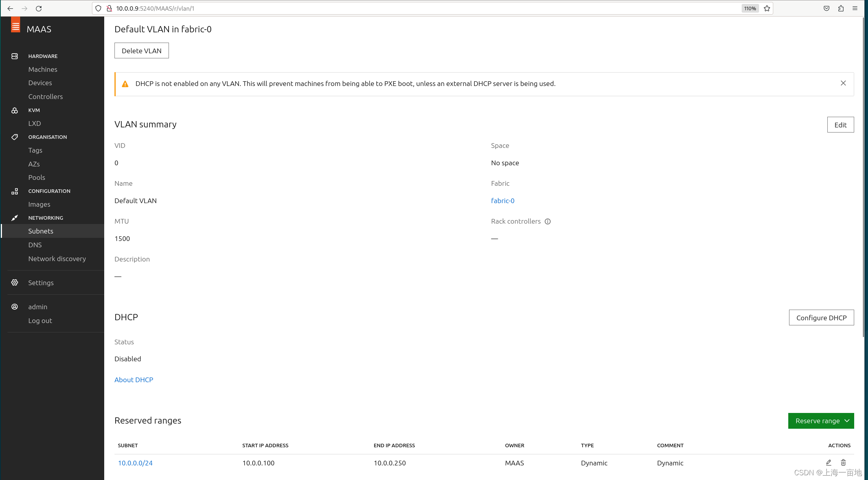Image resolution: width=868 pixels, height=480 pixels.
Task: Delete the 10.0.0.0/24 reserved range
Action: (x=843, y=462)
